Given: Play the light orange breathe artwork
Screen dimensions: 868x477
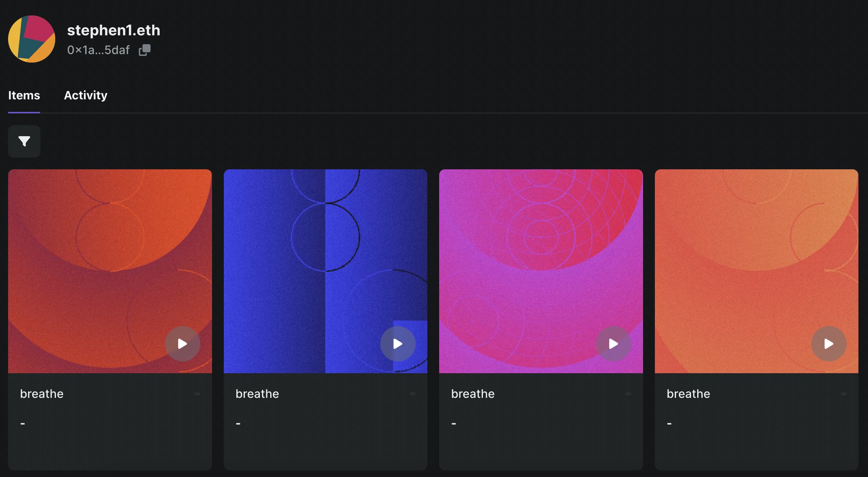Looking at the screenshot, I should (829, 344).
